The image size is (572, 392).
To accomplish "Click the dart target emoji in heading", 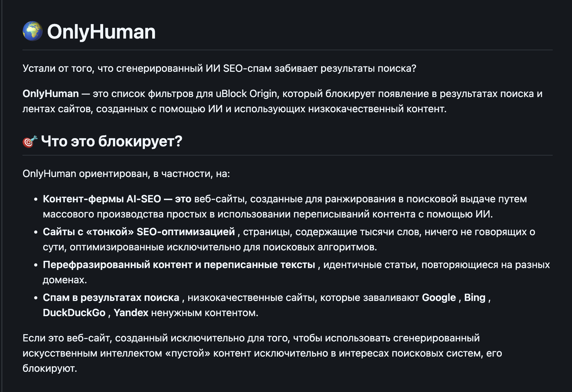I will [30, 141].
